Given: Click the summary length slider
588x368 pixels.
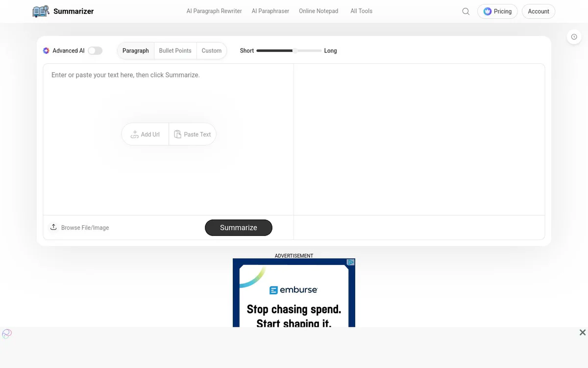Looking at the screenshot, I should pos(289,51).
